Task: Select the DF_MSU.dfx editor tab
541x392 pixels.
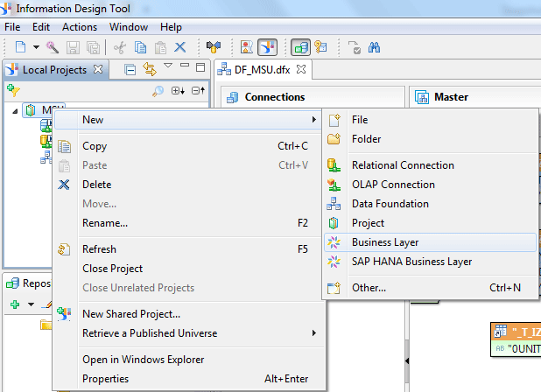Action: (262, 70)
